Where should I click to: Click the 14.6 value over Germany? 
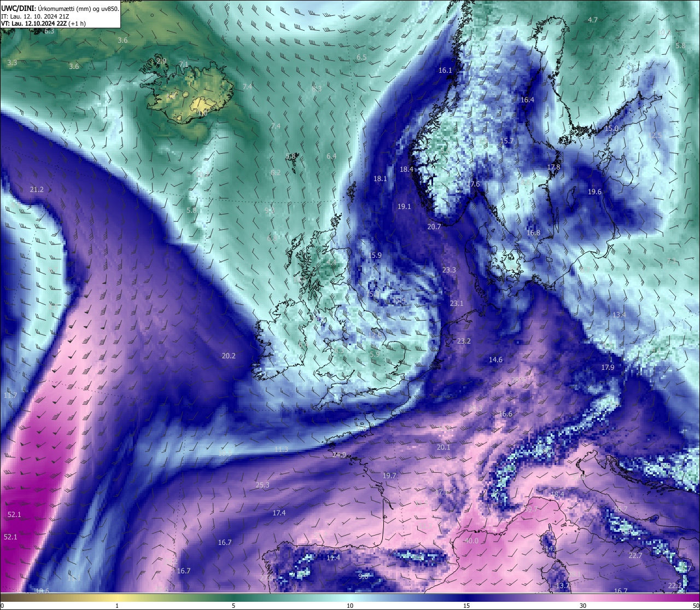(x=495, y=359)
